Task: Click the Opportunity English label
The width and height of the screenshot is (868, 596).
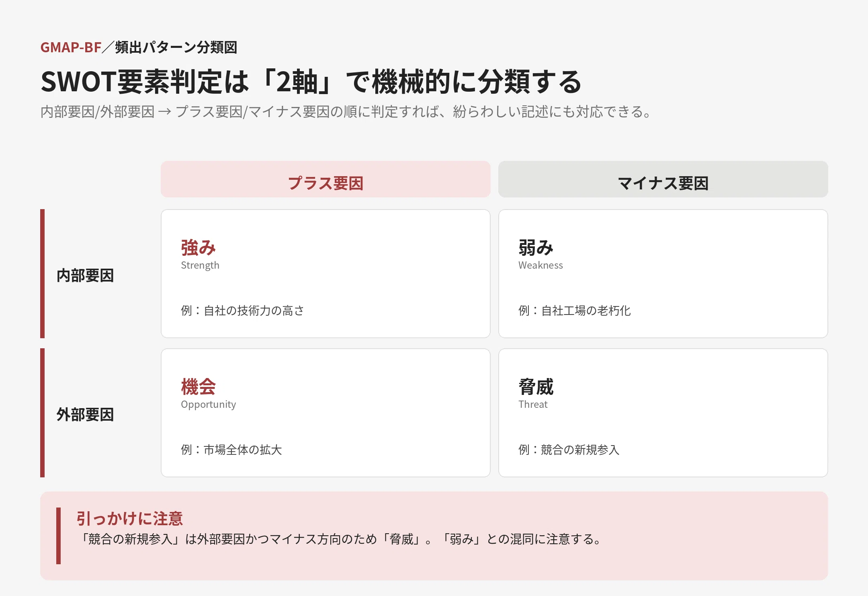Action: (x=209, y=405)
